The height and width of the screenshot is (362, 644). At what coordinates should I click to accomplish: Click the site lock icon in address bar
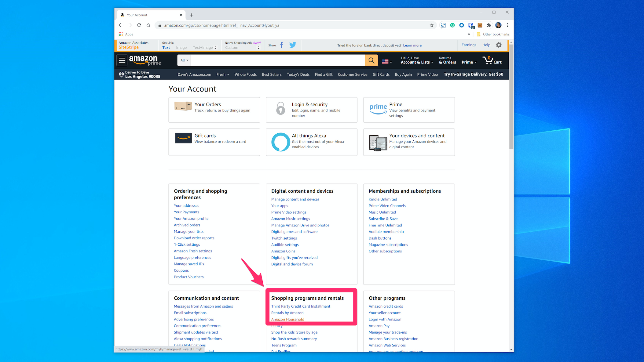point(159,25)
